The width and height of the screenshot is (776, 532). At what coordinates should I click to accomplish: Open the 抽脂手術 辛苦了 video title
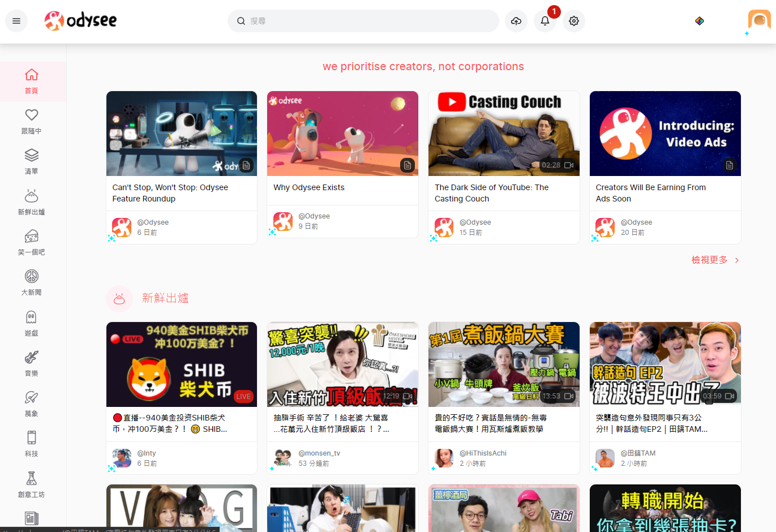[x=332, y=423]
